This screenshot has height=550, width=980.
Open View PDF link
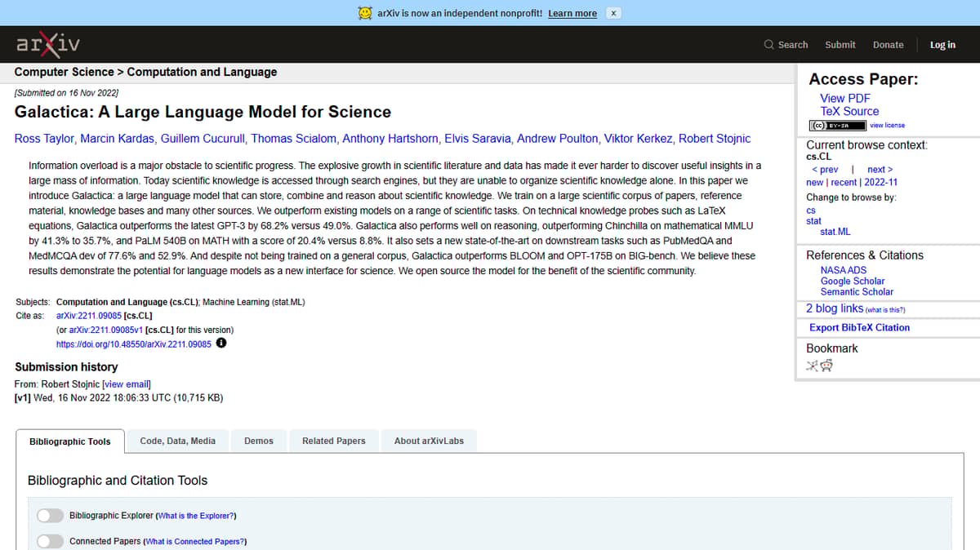pos(845,98)
